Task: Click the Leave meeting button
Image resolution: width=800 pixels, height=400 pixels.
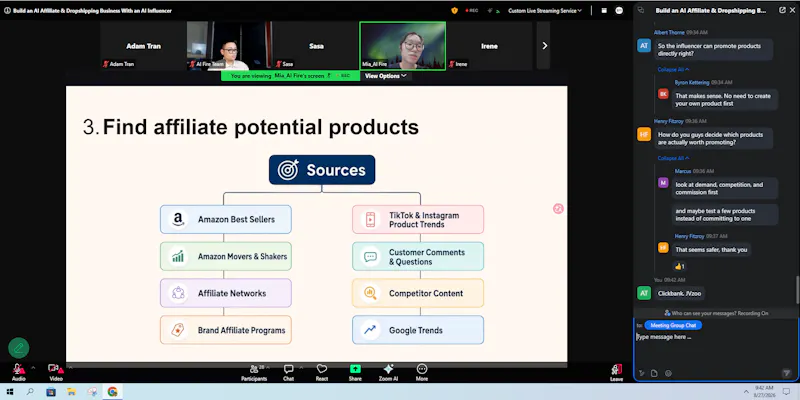Action: [616, 372]
